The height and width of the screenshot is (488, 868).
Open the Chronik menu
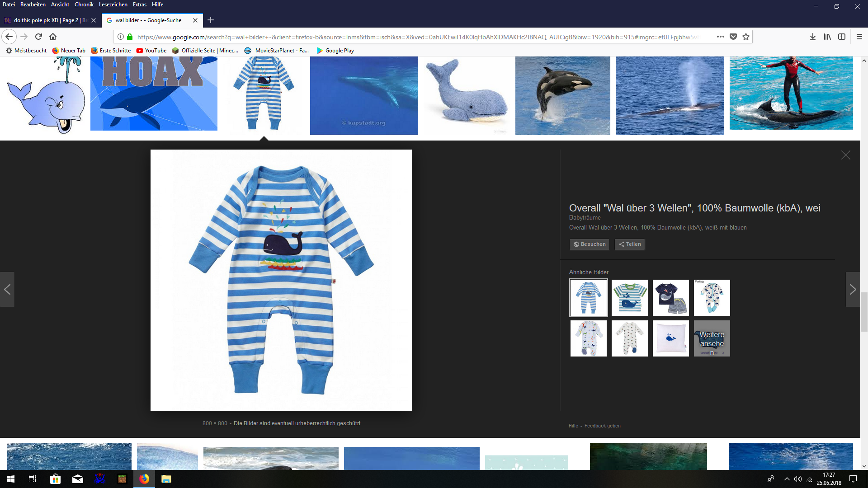coord(84,5)
